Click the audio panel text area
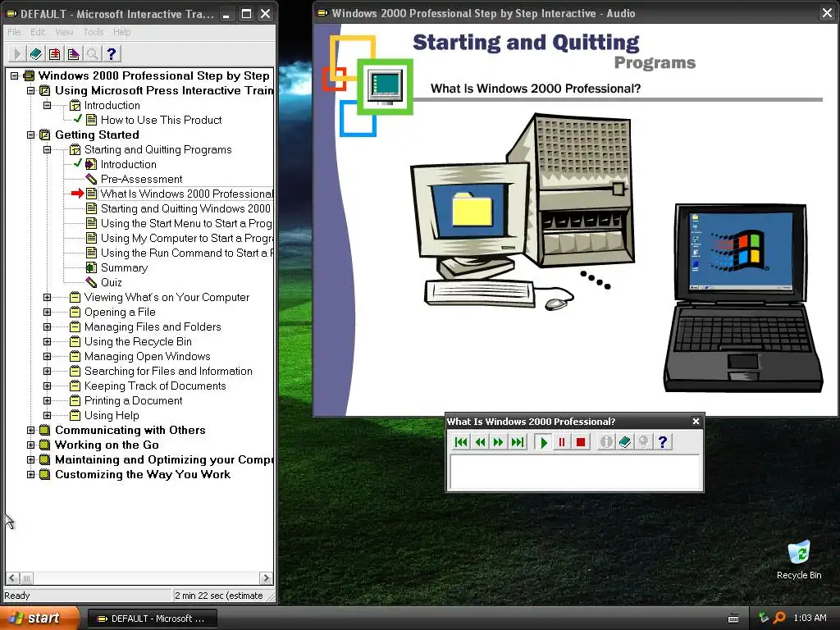 (575, 472)
